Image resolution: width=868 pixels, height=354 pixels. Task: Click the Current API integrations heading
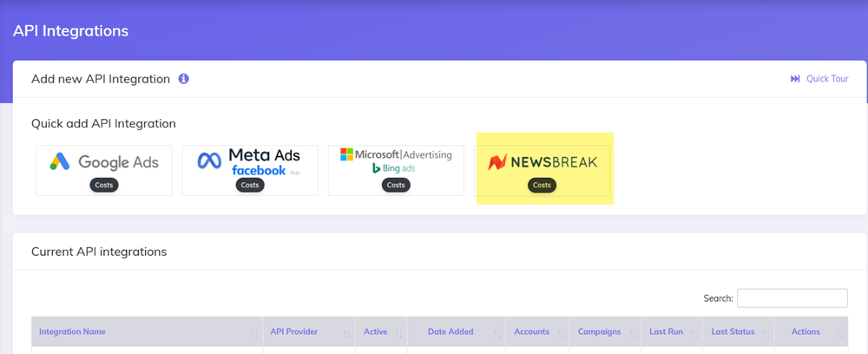click(99, 252)
